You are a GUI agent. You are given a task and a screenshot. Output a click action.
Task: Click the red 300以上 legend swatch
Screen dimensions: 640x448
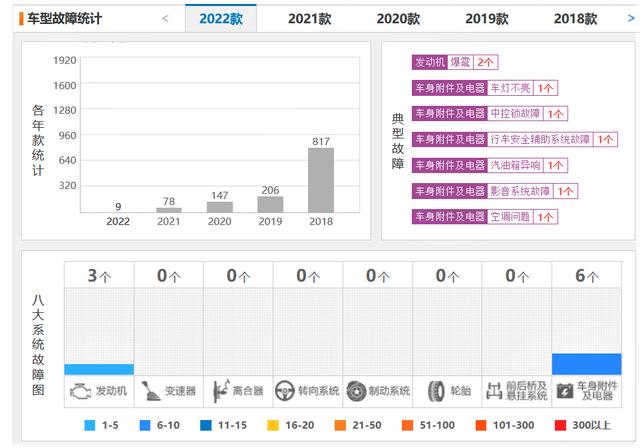click(x=560, y=425)
